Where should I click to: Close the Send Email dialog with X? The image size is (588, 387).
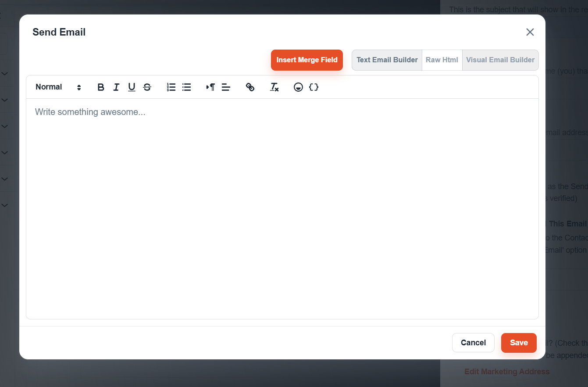pos(530,32)
